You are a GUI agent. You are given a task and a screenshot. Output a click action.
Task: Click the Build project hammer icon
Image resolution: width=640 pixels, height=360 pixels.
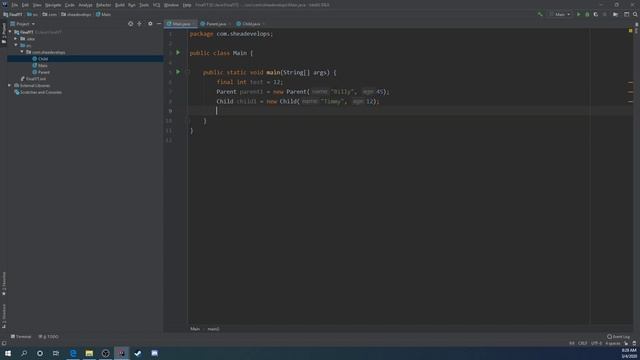point(540,14)
